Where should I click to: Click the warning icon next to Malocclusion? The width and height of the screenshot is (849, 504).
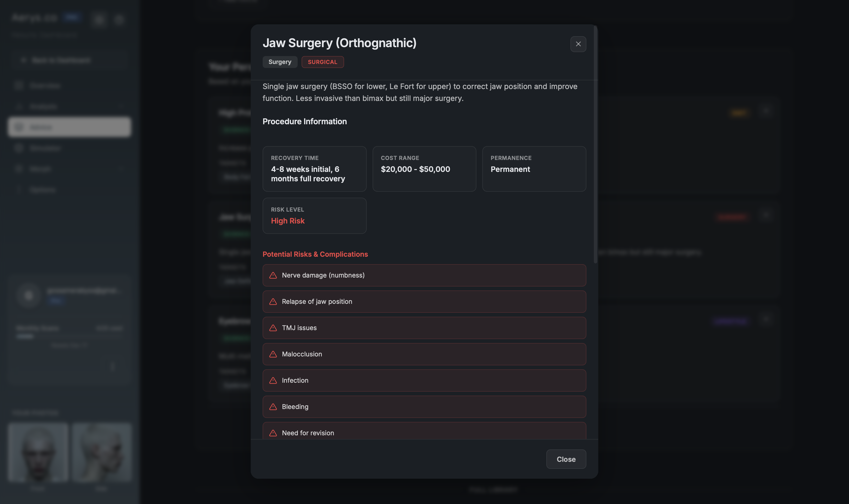pos(273,354)
